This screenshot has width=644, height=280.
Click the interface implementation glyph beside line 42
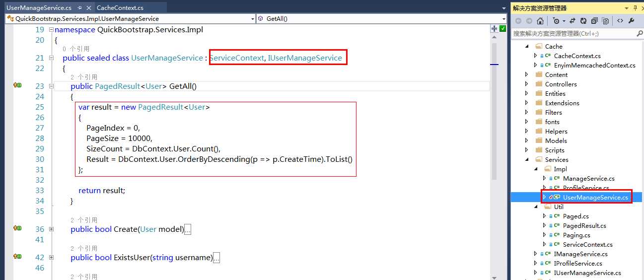coord(17,257)
